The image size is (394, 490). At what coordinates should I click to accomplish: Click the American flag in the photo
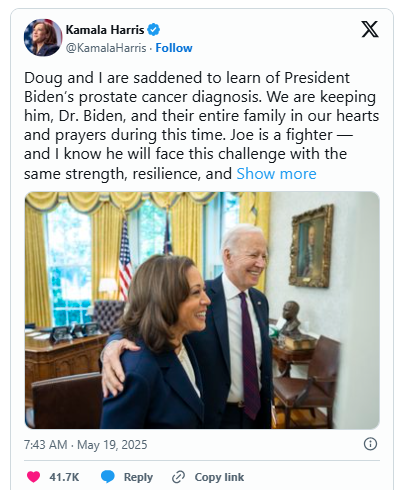coord(125,260)
